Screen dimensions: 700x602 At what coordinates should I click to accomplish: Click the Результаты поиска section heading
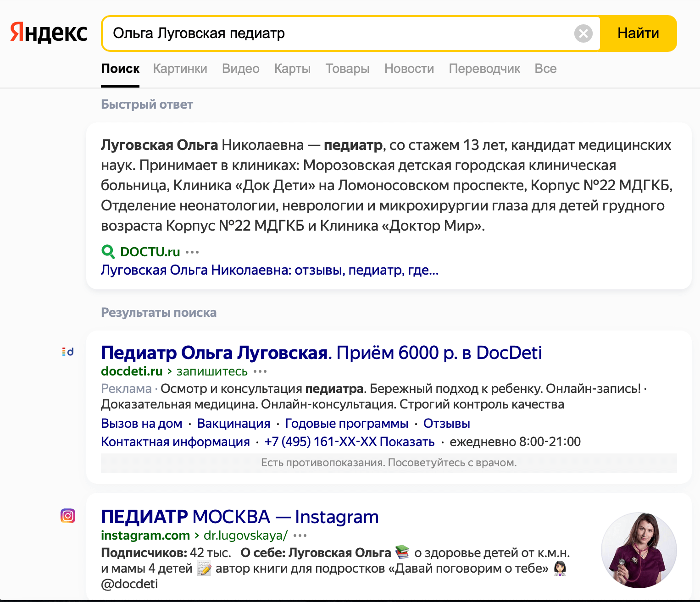point(159,313)
